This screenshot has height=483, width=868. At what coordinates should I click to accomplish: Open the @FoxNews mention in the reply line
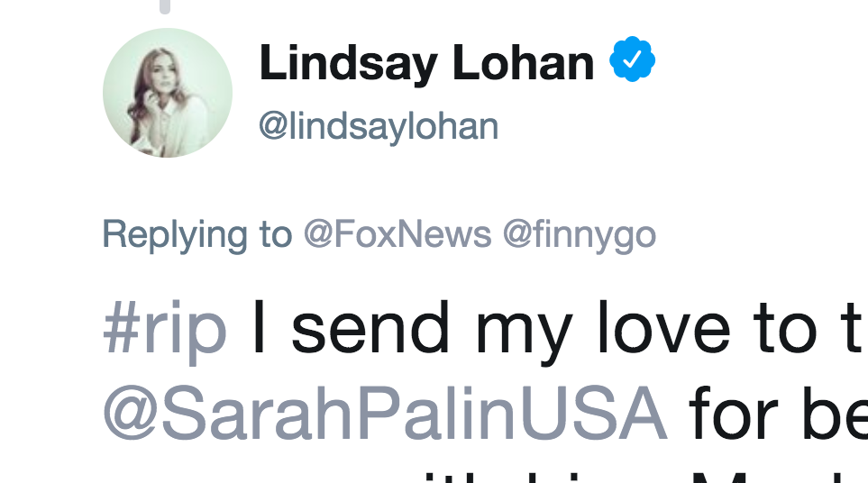click(397, 234)
